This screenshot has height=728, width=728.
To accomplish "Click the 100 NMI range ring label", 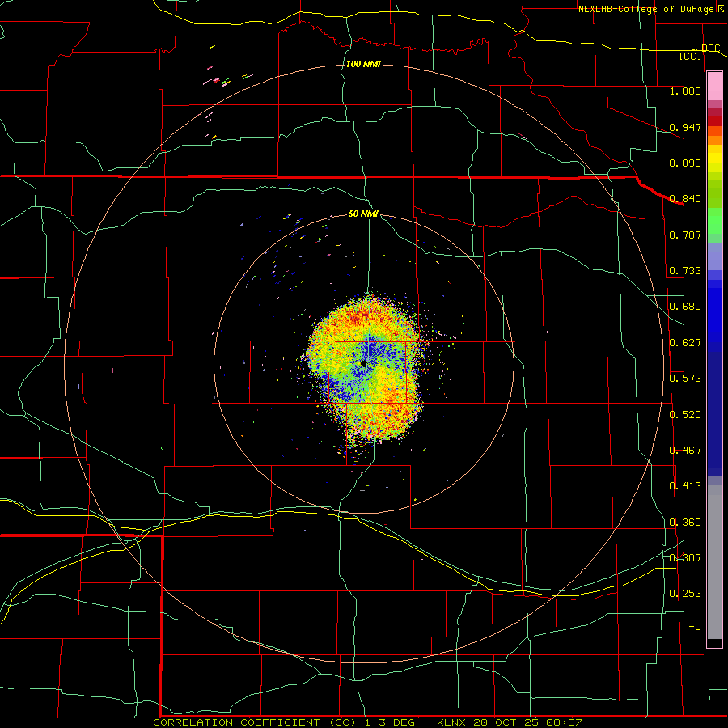I will 363,64.
